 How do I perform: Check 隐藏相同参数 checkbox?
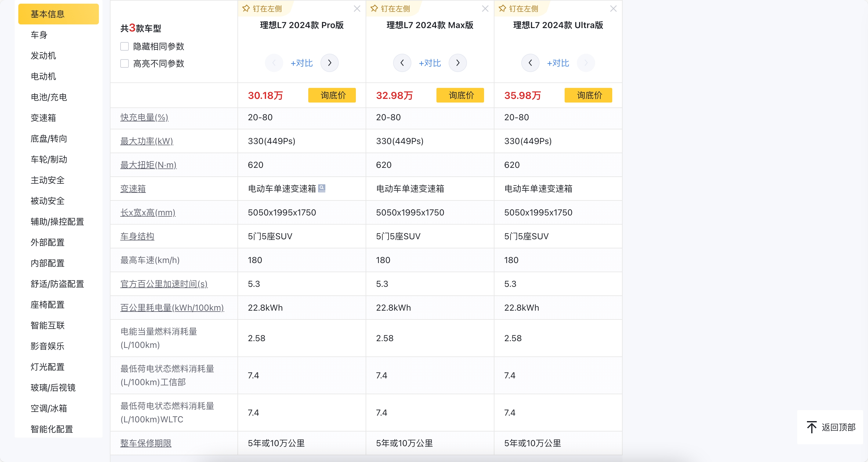click(124, 46)
